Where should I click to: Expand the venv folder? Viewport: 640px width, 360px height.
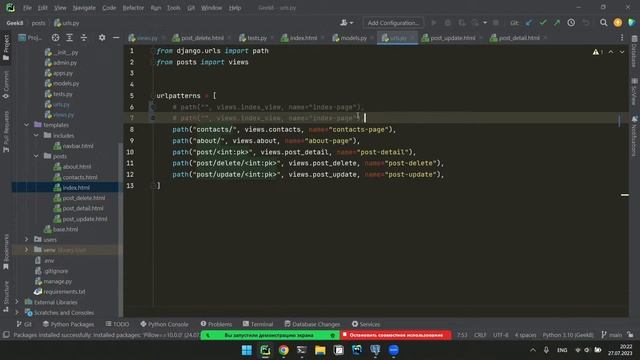point(27,249)
